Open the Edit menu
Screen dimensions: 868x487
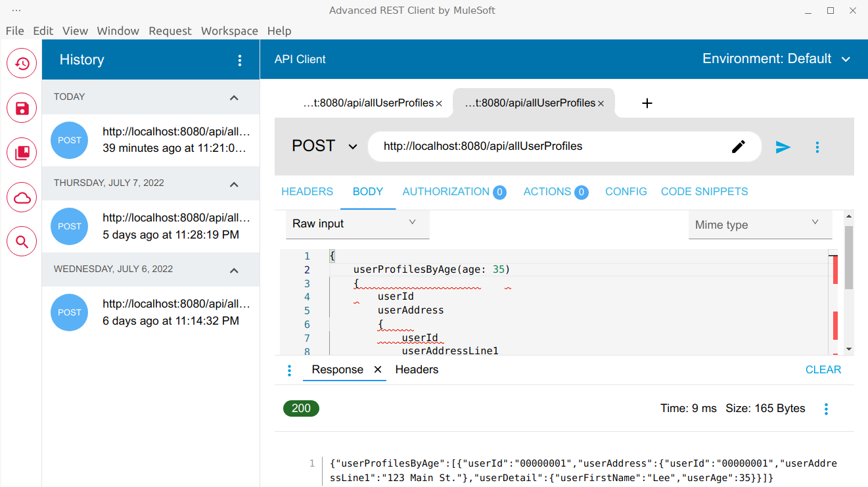[43, 31]
